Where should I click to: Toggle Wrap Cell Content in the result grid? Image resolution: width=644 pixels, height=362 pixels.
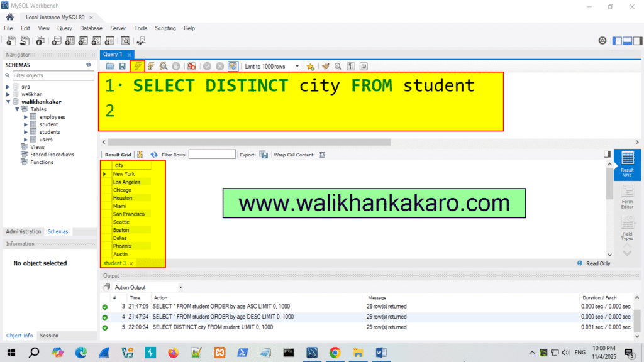[322, 155]
